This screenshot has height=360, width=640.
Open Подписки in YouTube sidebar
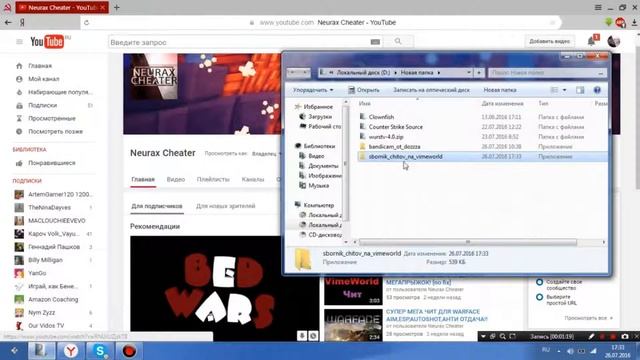[x=42, y=105]
